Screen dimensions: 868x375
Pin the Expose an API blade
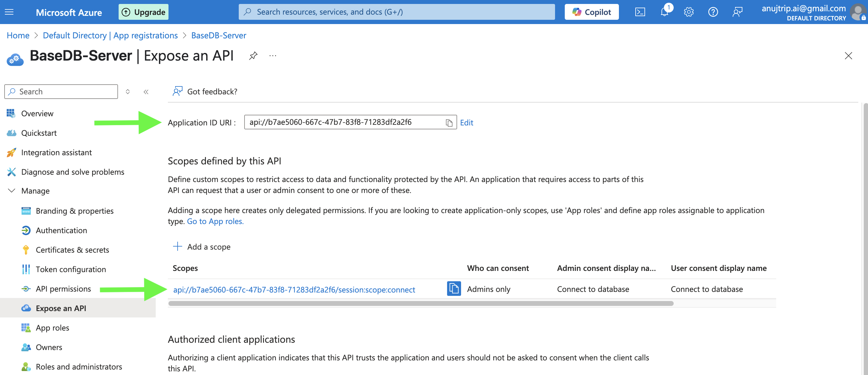(253, 56)
